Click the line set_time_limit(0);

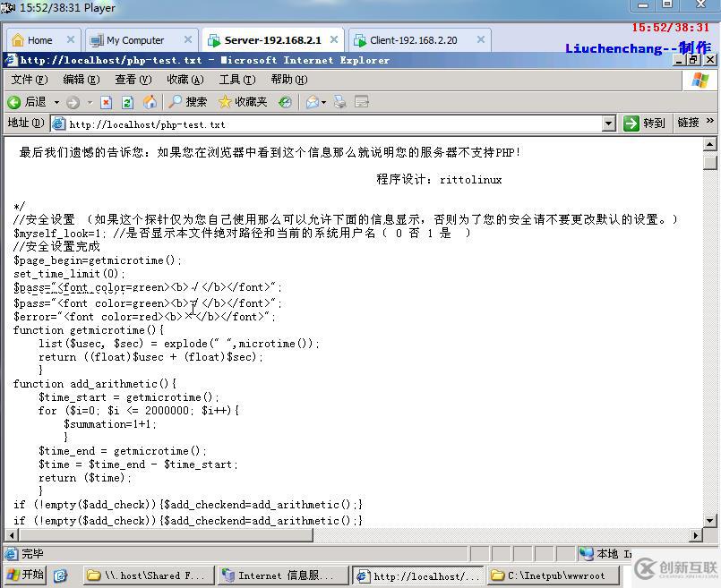69,274
